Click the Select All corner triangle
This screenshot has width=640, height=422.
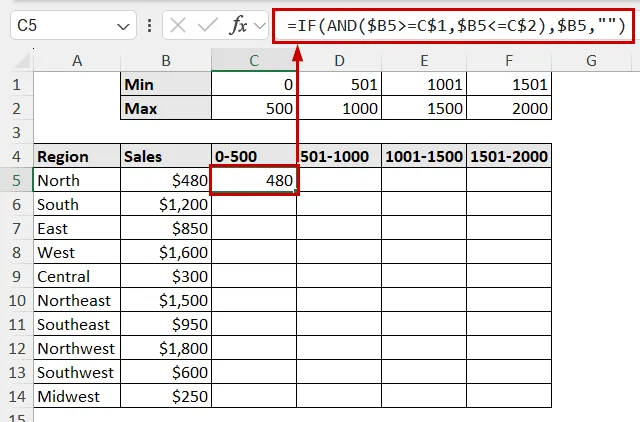(22, 61)
